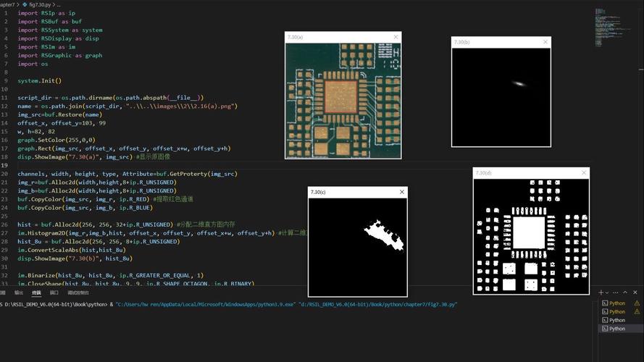Click the line 'offset_x, offset_y=103, 99'
The height and width of the screenshot is (362, 644).
62,123
